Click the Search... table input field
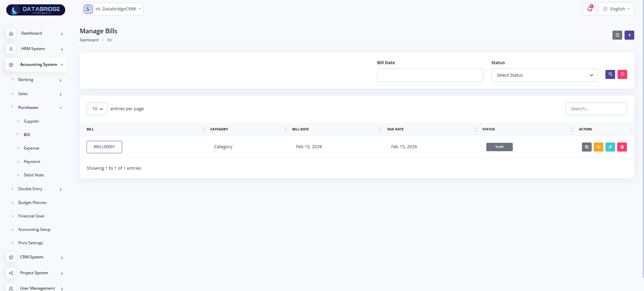Screen dimensions: 644x291 coord(596,109)
